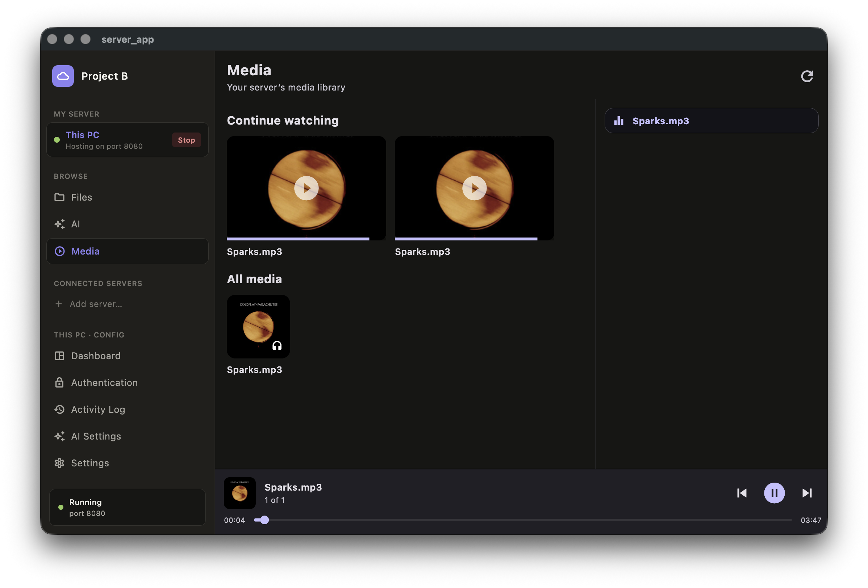
Task: Click the Project B title text
Action: [x=105, y=76]
